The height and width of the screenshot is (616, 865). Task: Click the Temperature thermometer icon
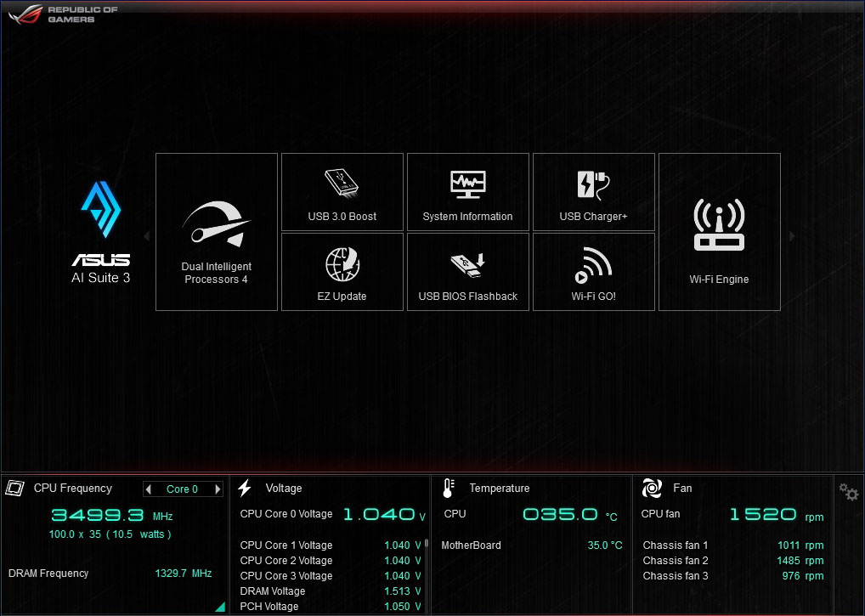pyautogui.click(x=449, y=488)
